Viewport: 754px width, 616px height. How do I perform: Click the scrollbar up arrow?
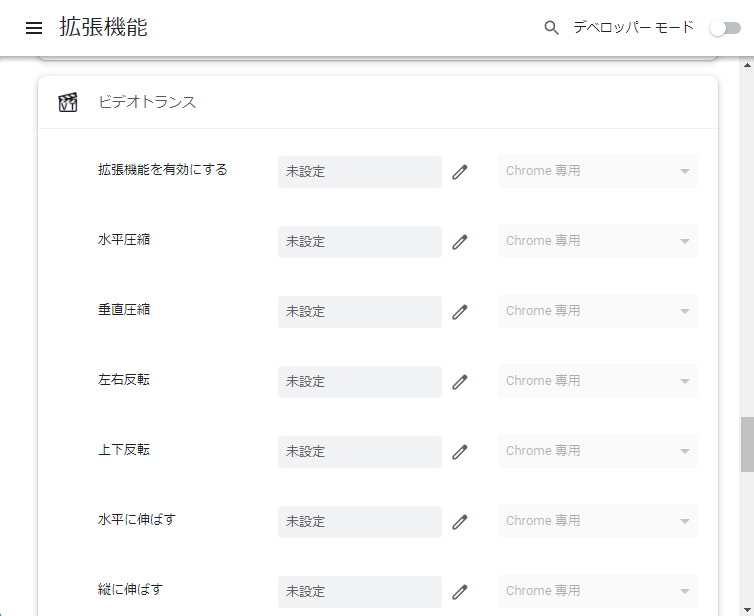click(747, 64)
